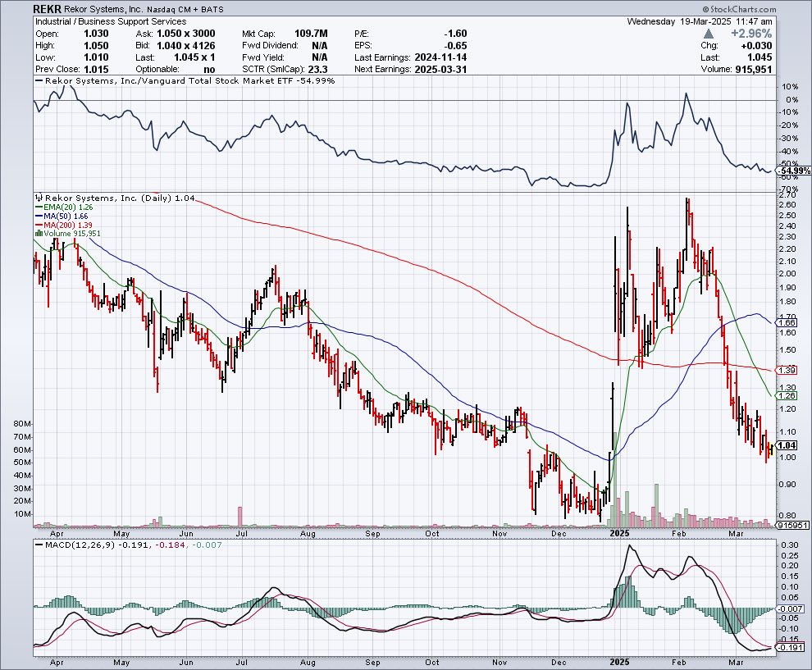Click the Last value 1.045 x 1
This screenshot has width=812, height=670.
(194, 57)
